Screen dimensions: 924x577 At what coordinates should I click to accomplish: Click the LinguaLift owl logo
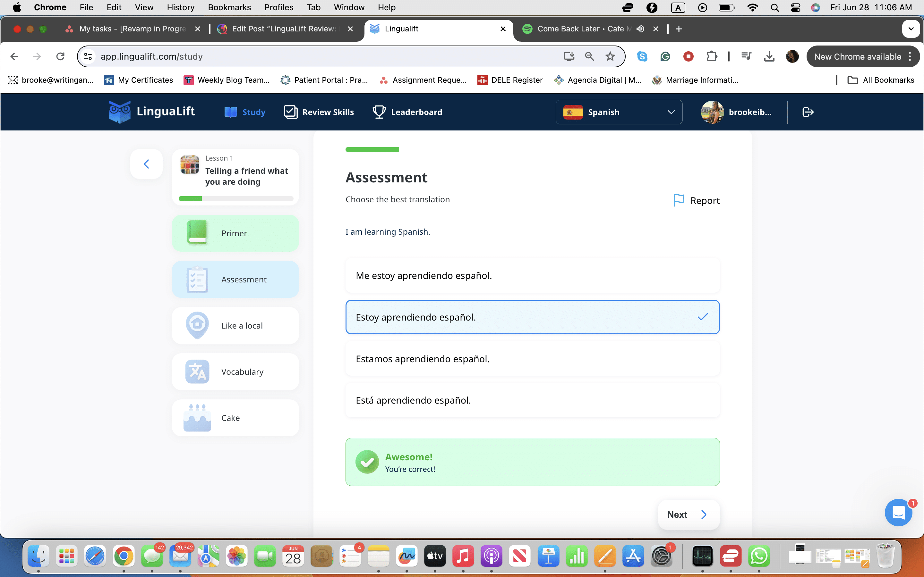pyautogui.click(x=120, y=112)
